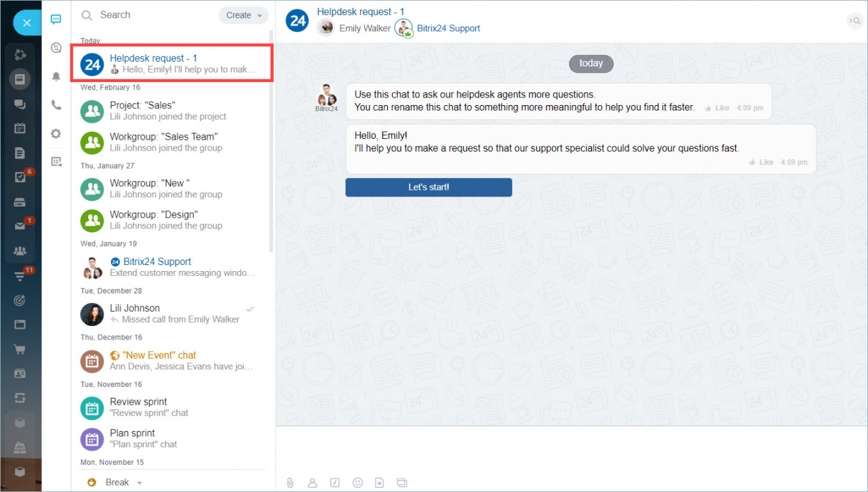
Task: Click the message input area
Action: (x=571, y=450)
